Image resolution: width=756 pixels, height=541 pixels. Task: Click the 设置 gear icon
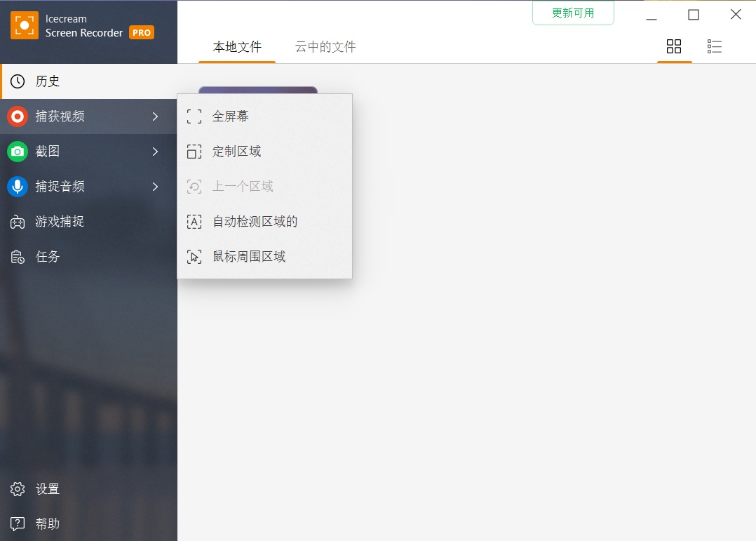point(18,489)
